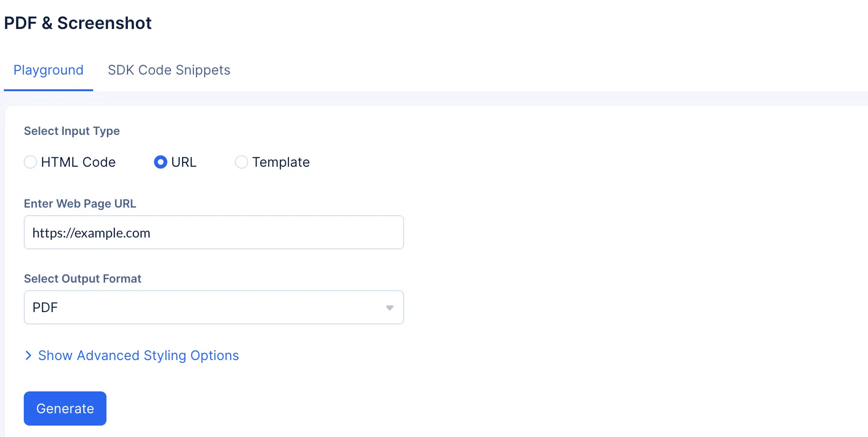Switch to the Playground tab

click(48, 70)
